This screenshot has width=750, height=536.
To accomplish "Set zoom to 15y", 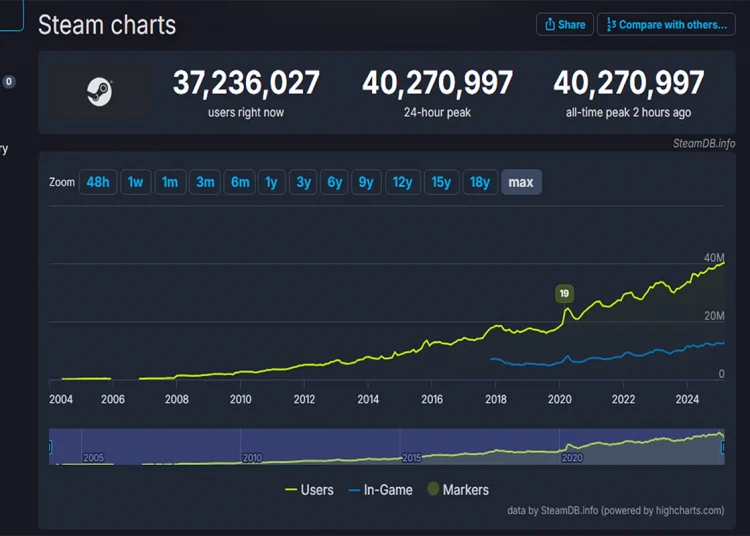I will [x=441, y=182].
